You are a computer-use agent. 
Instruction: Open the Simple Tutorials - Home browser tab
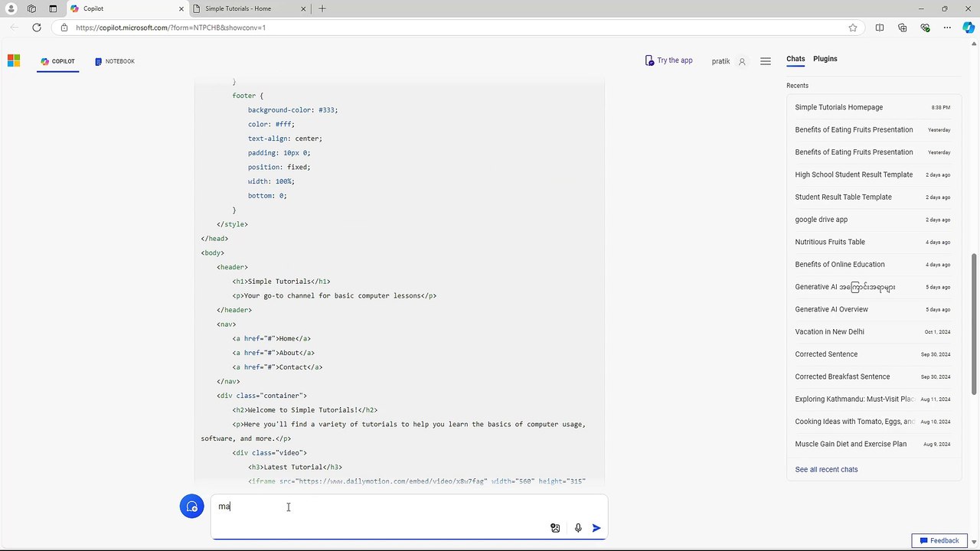(x=242, y=8)
